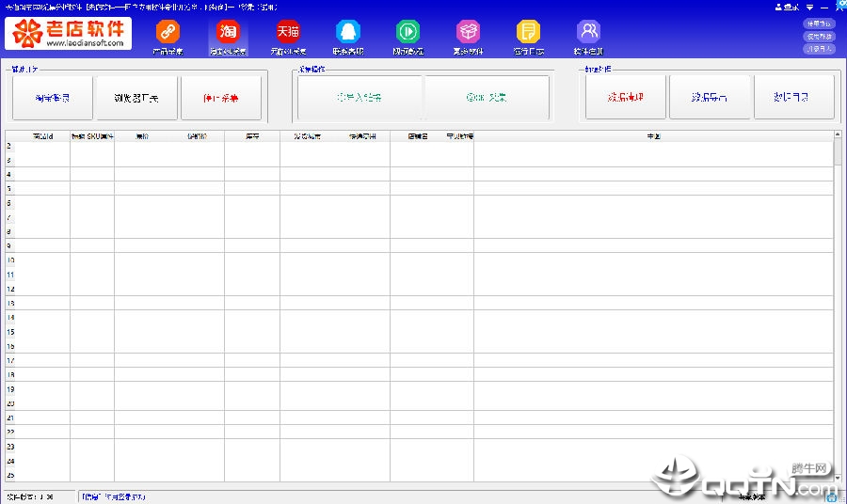Open the purple users software registration icon

[588, 32]
